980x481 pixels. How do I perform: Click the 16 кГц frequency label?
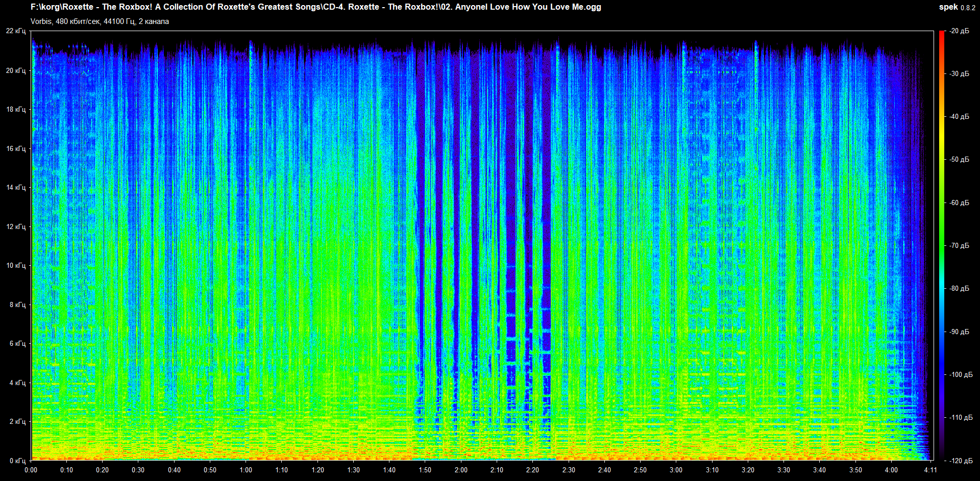click(x=16, y=148)
